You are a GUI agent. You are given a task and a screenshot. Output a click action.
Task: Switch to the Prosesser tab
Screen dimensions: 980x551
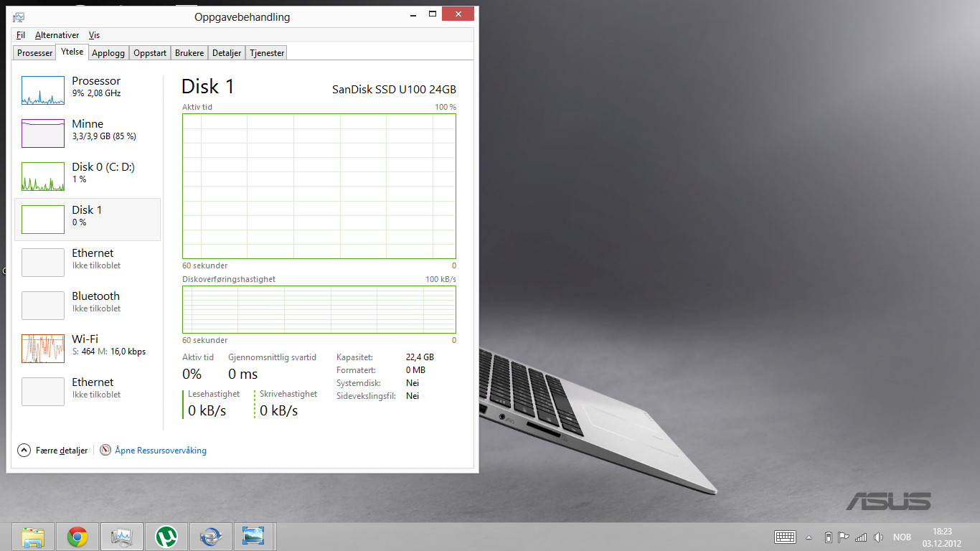(34, 53)
